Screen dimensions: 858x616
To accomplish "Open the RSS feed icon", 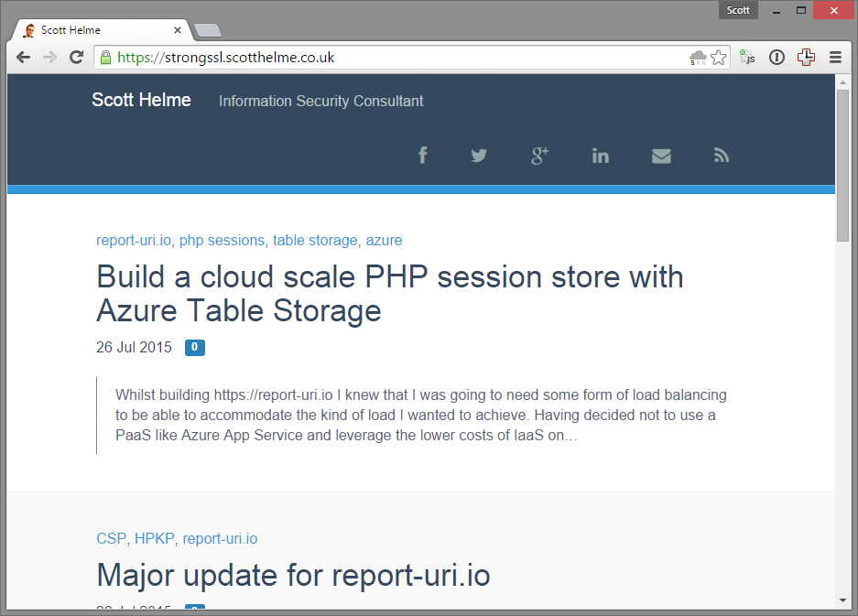I will click(x=721, y=155).
